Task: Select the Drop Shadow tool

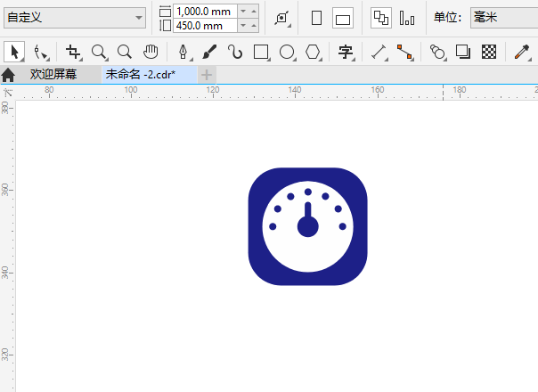Action: point(463,52)
